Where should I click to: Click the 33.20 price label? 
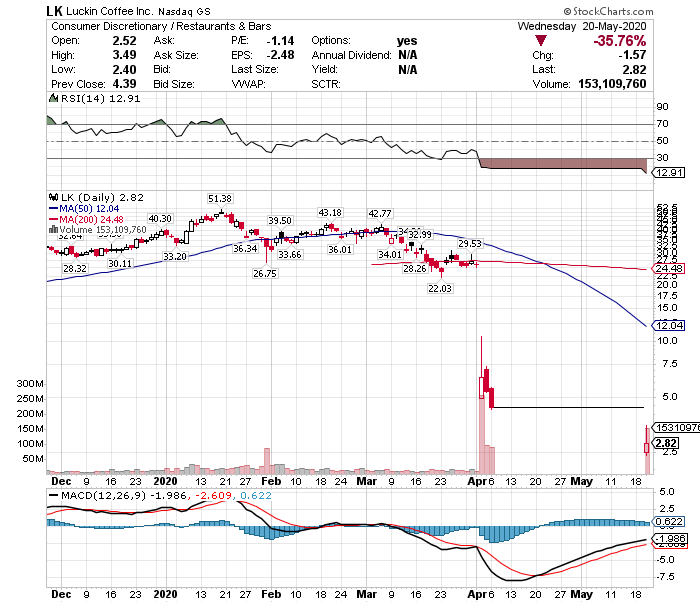click(175, 256)
